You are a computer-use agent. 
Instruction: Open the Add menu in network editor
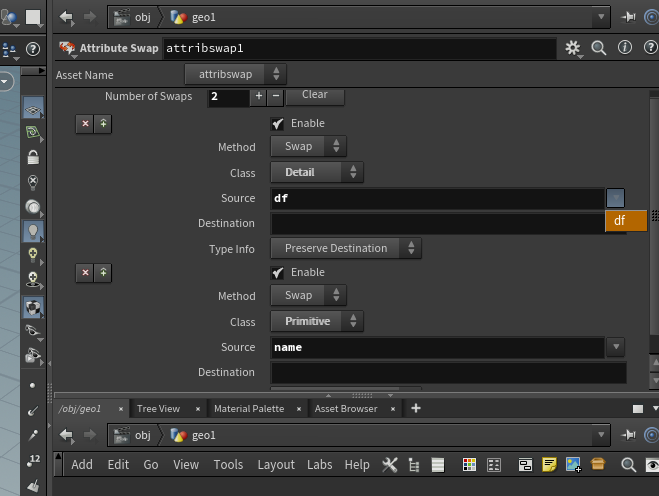point(82,465)
